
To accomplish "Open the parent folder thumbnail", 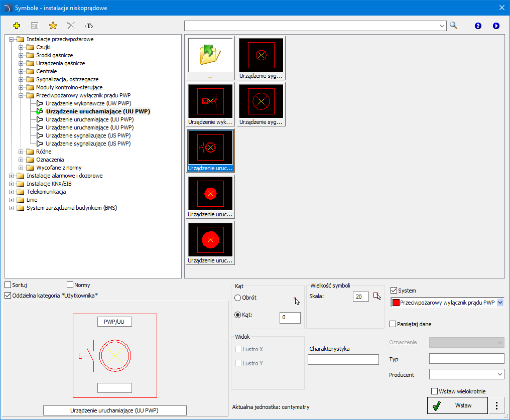I will (x=210, y=58).
